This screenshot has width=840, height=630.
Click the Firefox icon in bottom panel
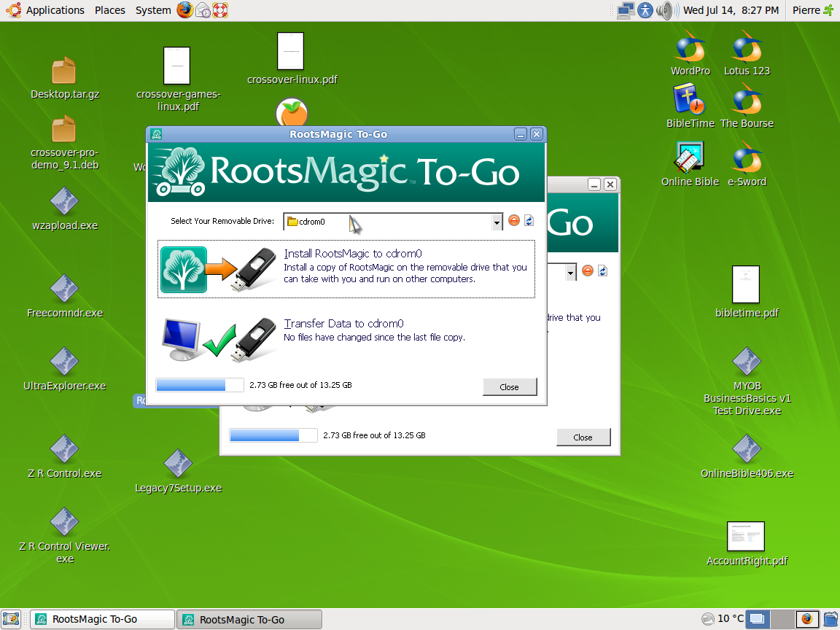pos(806,619)
